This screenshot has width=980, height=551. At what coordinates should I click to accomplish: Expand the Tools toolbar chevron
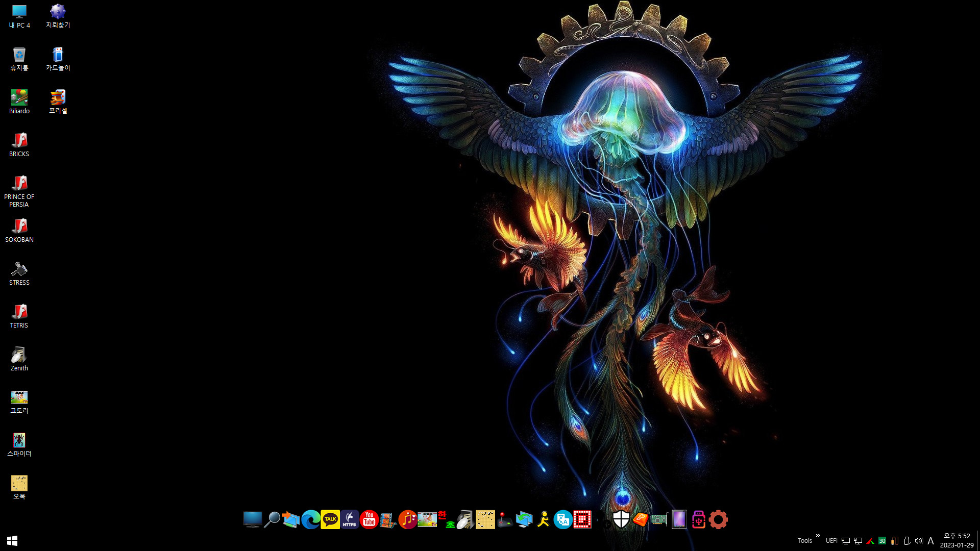pos(818,536)
